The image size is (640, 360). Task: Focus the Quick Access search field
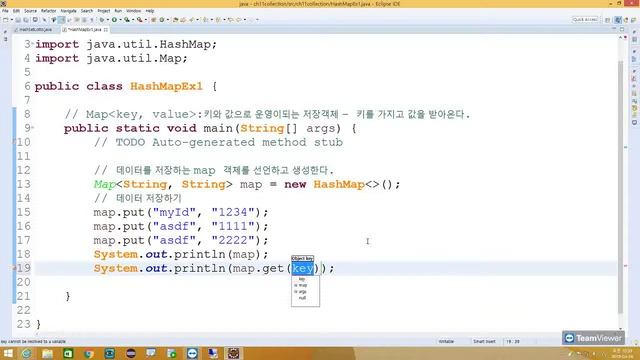tap(585, 20)
